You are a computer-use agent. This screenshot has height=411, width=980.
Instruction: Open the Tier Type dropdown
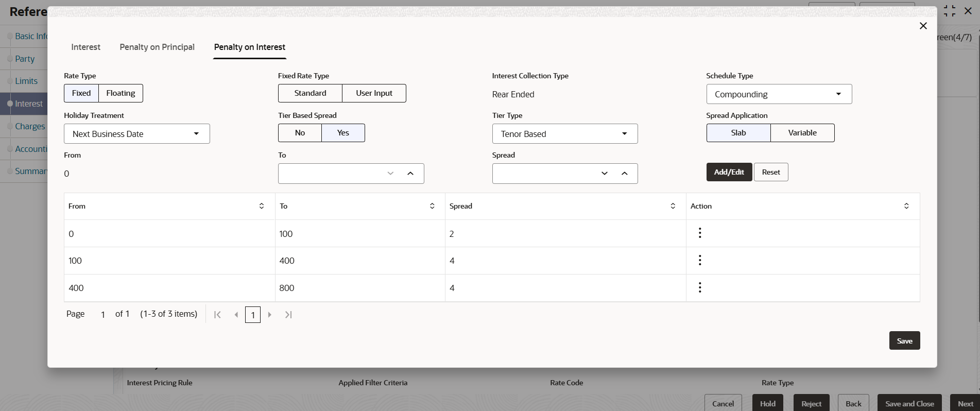[565, 134]
